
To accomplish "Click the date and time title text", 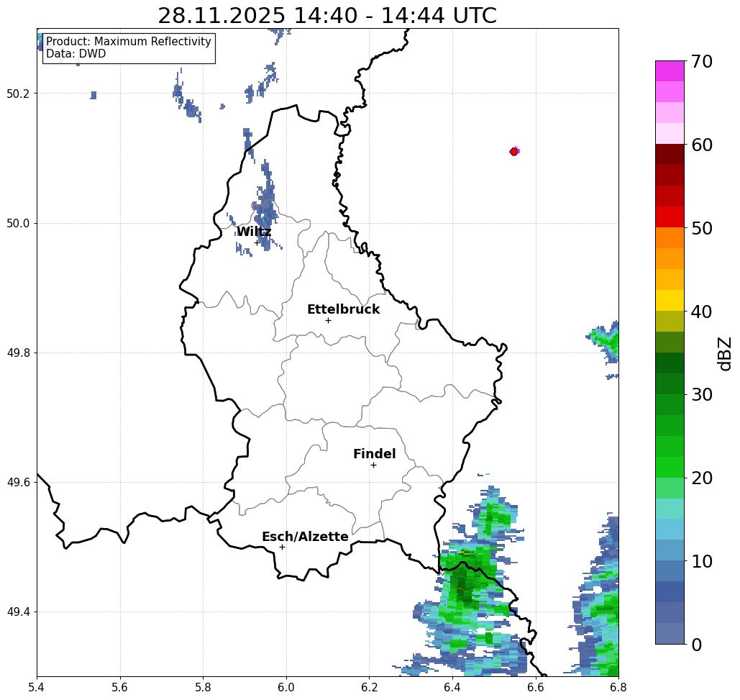I will pos(327,16).
